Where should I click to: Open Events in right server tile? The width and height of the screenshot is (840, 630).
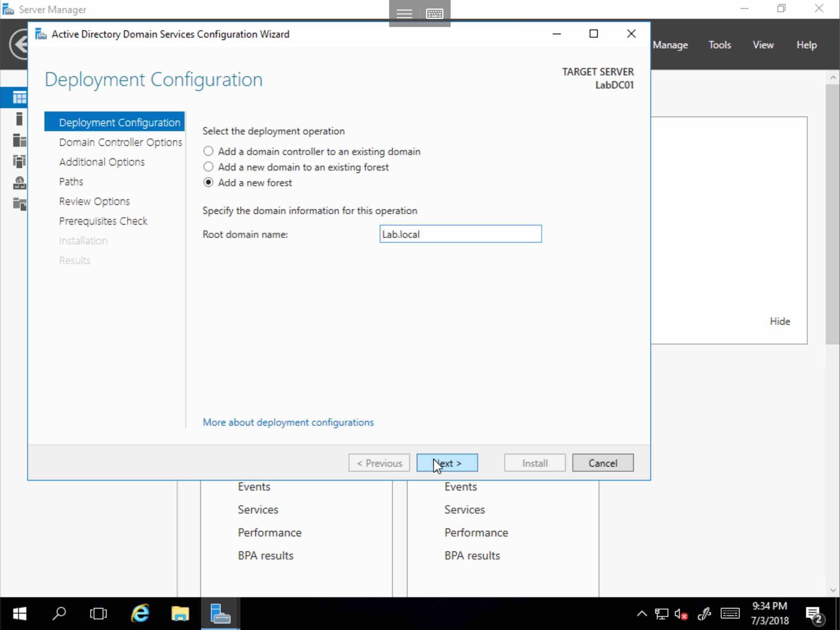pyautogui.click(x=460, y=486)
